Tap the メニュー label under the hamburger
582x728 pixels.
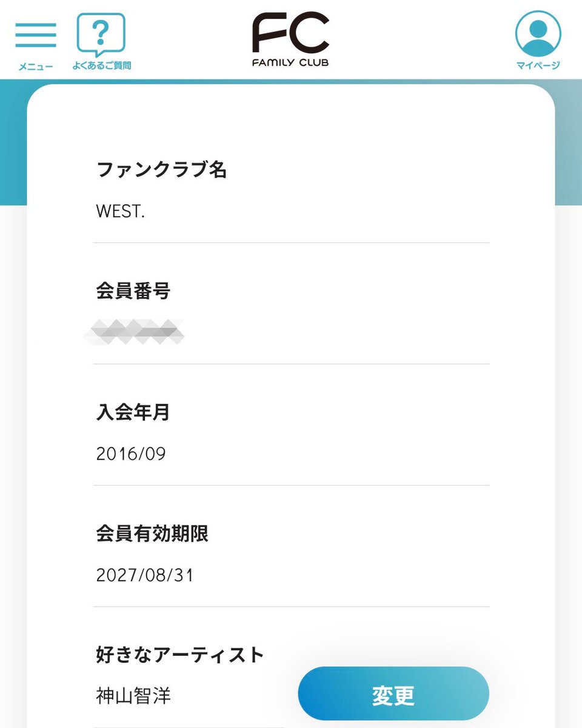click(x=36, y=66)
